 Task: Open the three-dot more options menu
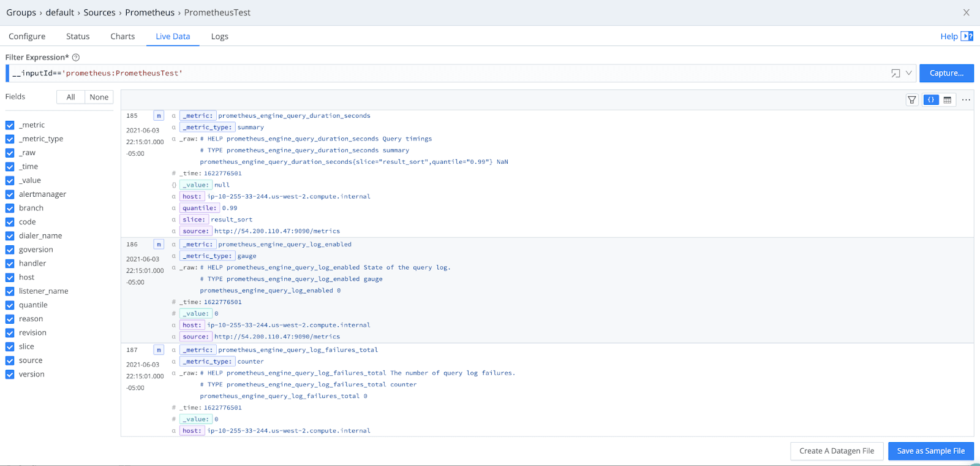point(966,100)
